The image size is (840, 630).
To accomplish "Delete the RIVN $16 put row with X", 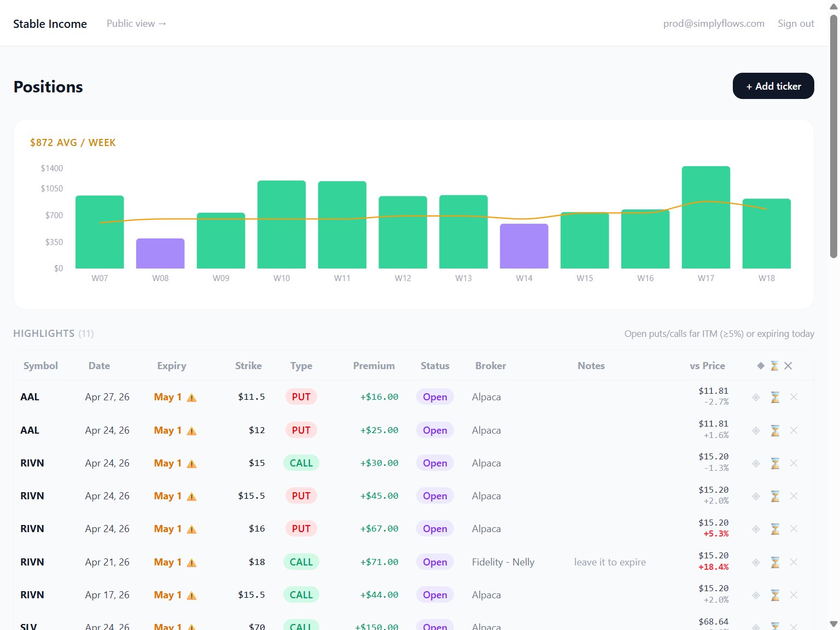I will coord(794,529).
